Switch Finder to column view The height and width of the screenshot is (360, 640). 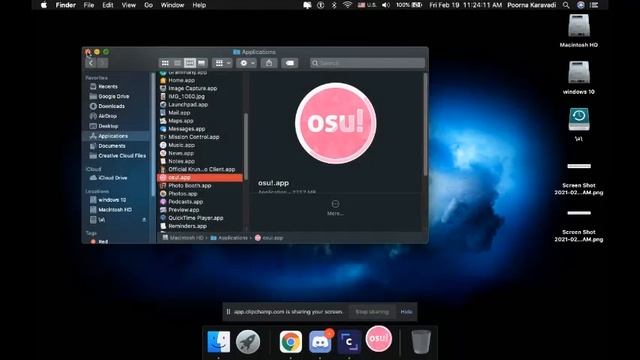189,63
